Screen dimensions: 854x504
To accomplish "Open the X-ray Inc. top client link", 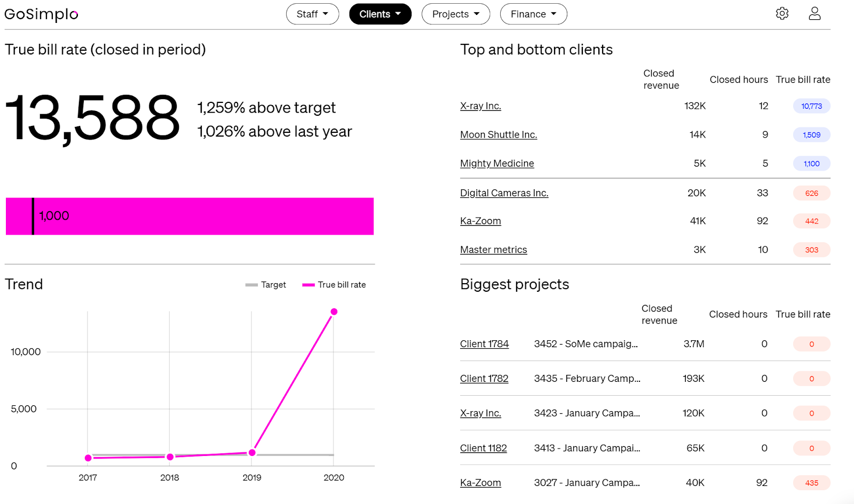I will coord(480,106).
